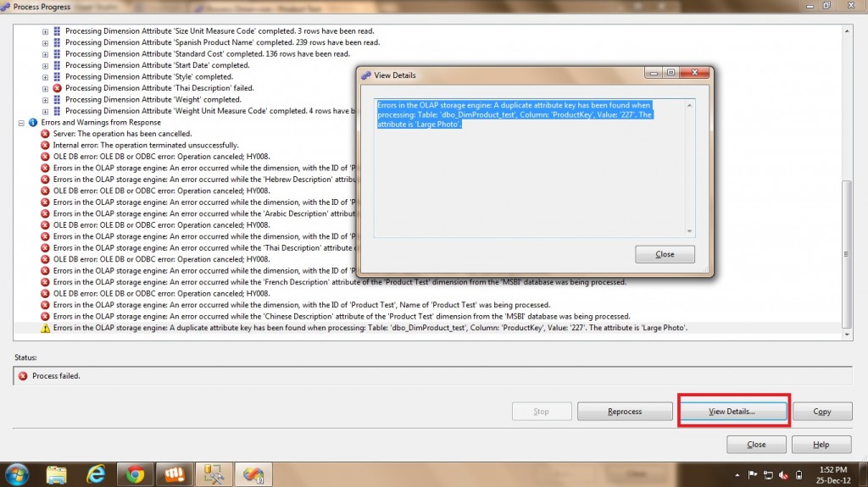Viewport: 868px width, 487px height.
Task: Click the error icon beside 'Server: The operation has been cancelled'
Action: (x=45, y=134)
